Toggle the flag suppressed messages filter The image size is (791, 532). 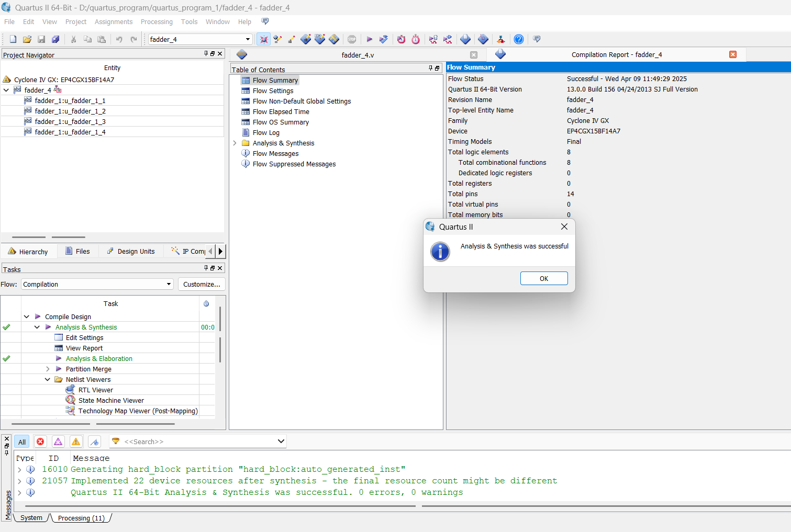tap(94, 442)
